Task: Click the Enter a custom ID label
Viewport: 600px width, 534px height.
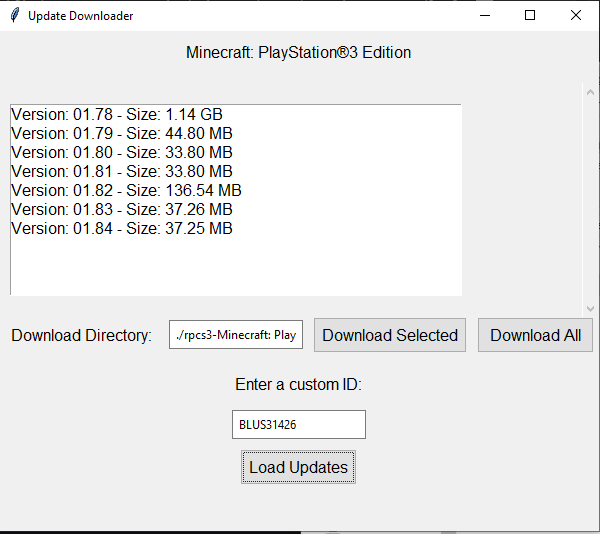Action: [x=298, y=384]
